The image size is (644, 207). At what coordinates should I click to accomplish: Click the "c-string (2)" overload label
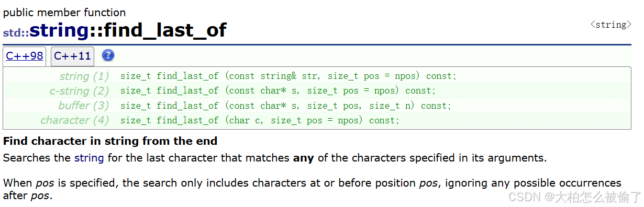[x=79, y=90]
